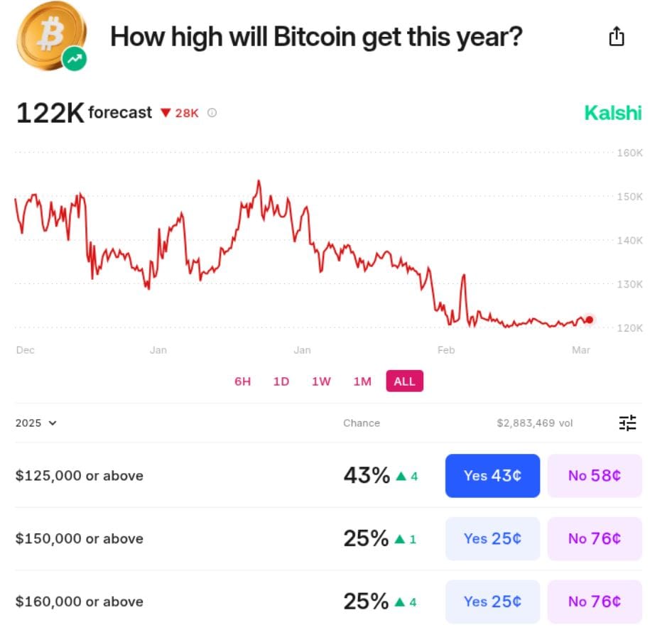The image size is (672, 630).
Task: Click the info icon next to 28K forecast
Action: click(211, 112)
